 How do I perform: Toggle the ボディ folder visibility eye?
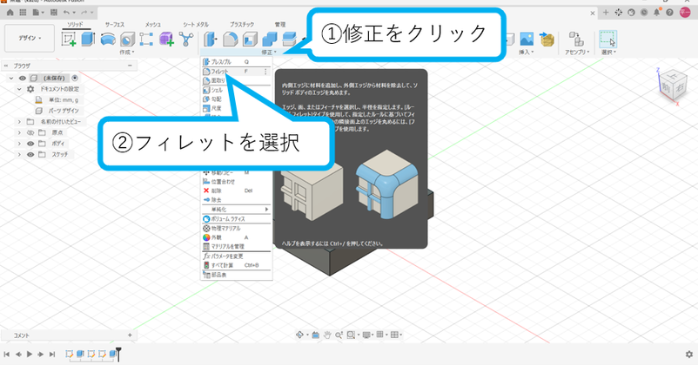[31, 143]
